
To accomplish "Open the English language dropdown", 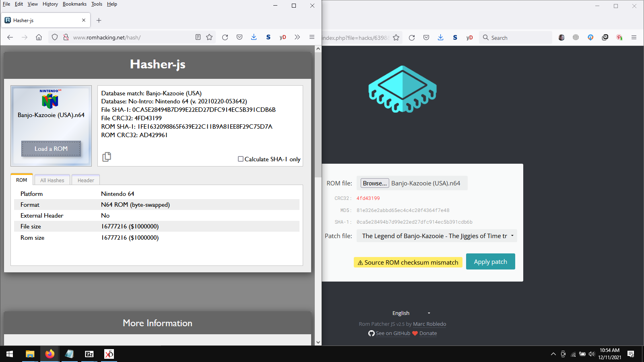I will pyautogui.click(x=411, y=313).
